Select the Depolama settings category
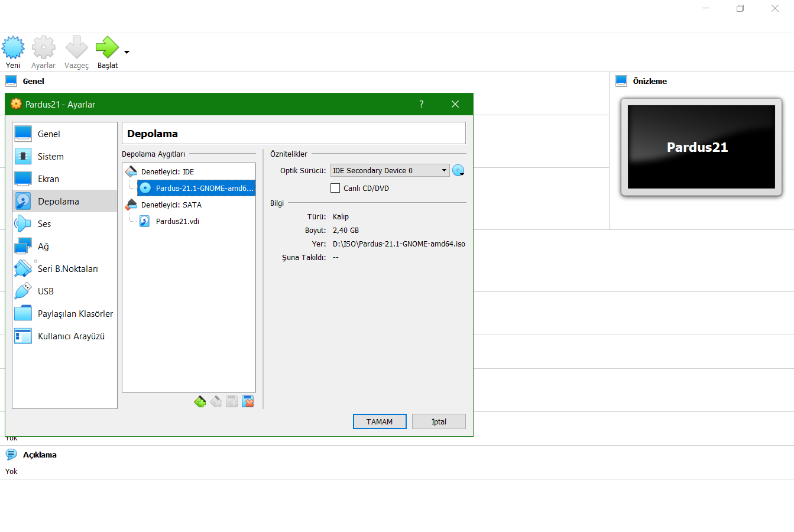Image resolution: width=794 pixels, height=532 pixels. click(65, 202)
